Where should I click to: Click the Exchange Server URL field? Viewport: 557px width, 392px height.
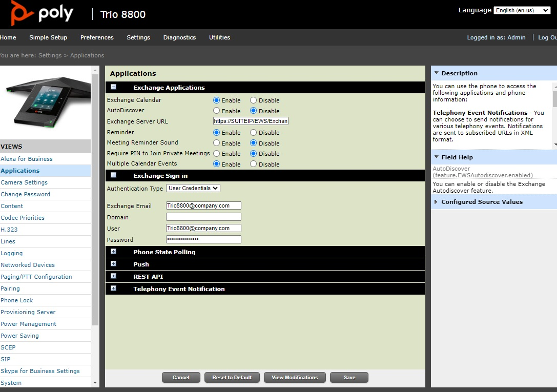[251, 121]
